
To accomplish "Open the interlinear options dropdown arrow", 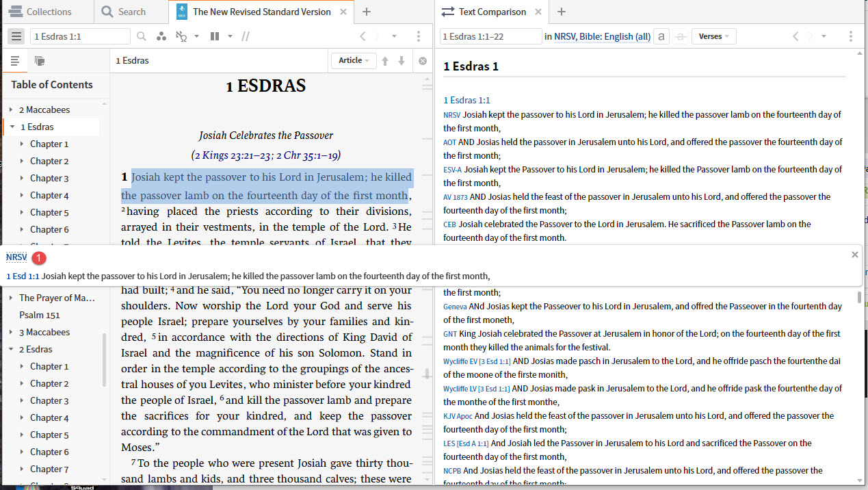I will (x=197, y=36).
